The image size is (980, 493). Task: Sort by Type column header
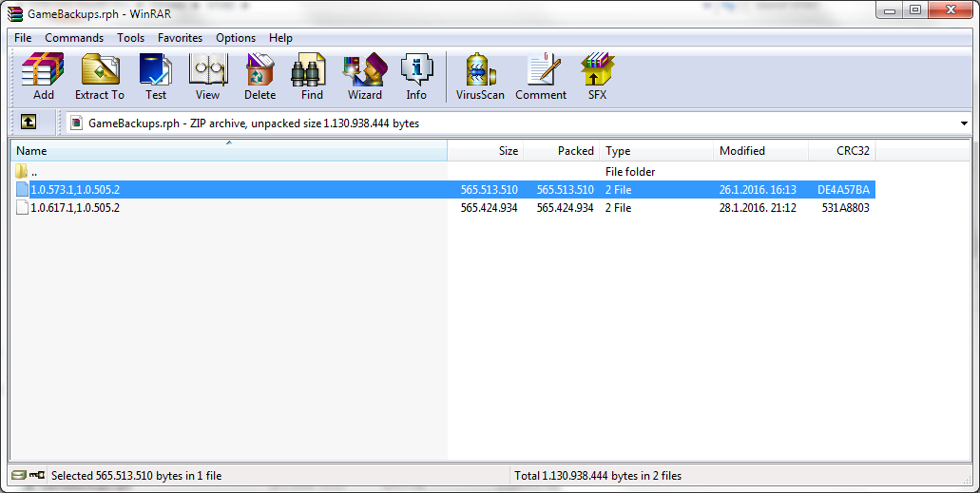[656, 151]
